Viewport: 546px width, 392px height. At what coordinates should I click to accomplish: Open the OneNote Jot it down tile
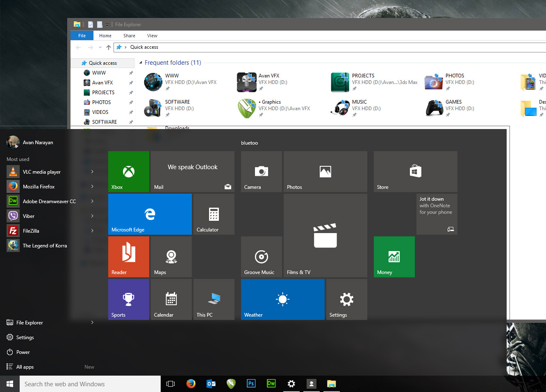(437, 214)
